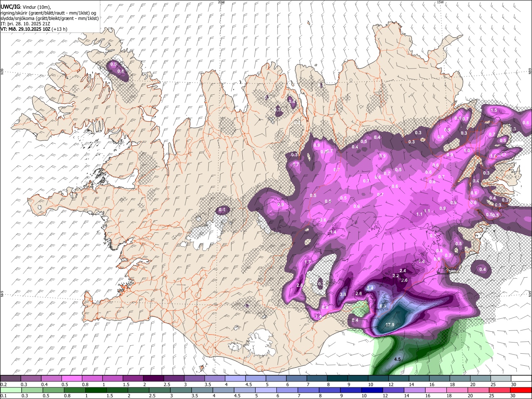Click the 6.5 value label above the 17.9 maximum
The width and height of the screenshot is (532, 399).
tap(383, 306)
